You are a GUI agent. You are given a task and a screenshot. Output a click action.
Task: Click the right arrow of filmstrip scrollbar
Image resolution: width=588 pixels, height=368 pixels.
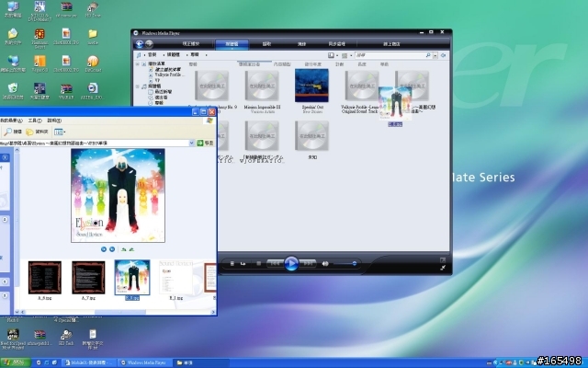tap(213, 312)
